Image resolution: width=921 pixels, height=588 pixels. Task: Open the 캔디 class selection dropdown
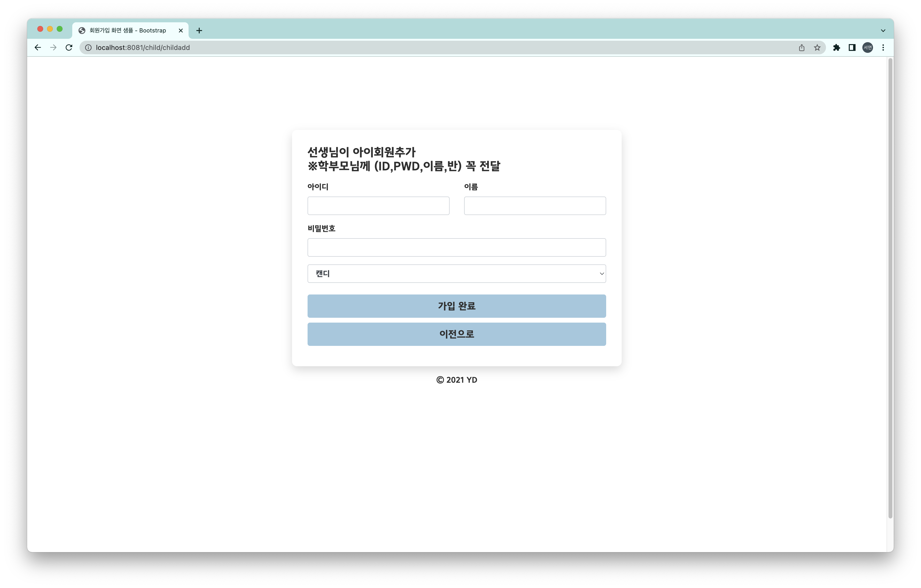(x=456, y=274)
